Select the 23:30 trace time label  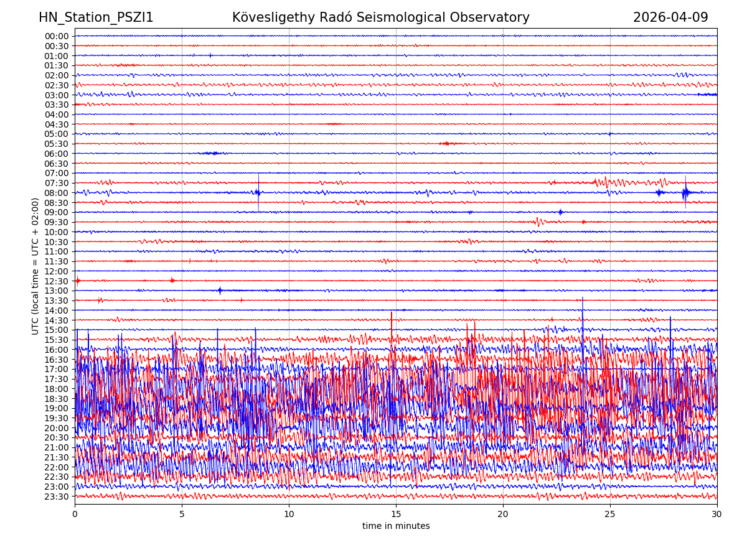57,497
